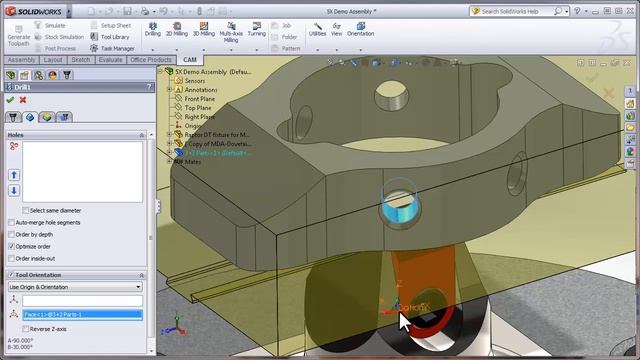Click the origin selection icon in Tool Orientation

click(14, 300)
